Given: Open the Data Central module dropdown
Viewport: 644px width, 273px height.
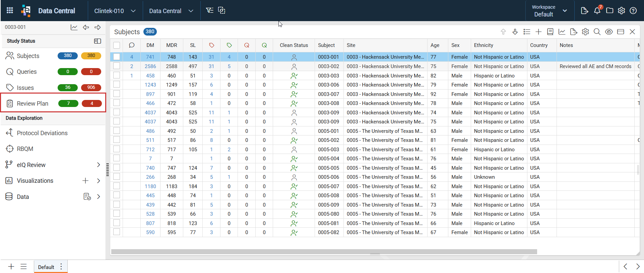Looking at the screenshot, I should [171, 11].
